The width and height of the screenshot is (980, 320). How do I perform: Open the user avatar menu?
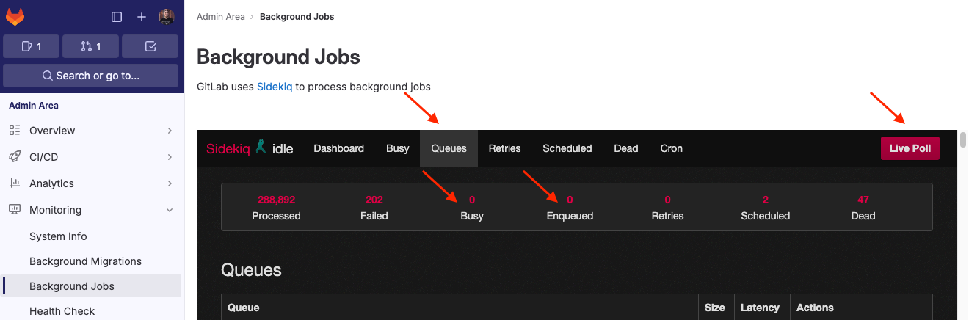coord(167,17)
